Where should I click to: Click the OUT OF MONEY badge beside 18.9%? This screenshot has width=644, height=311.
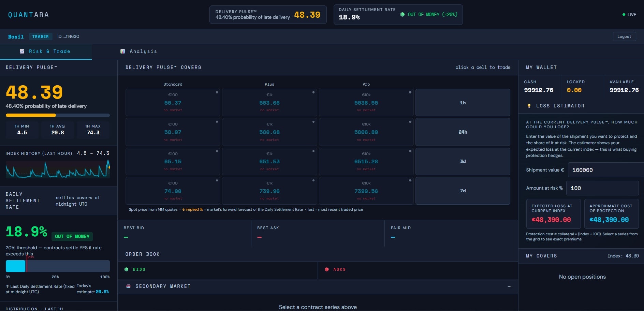(x=72, y=236)
